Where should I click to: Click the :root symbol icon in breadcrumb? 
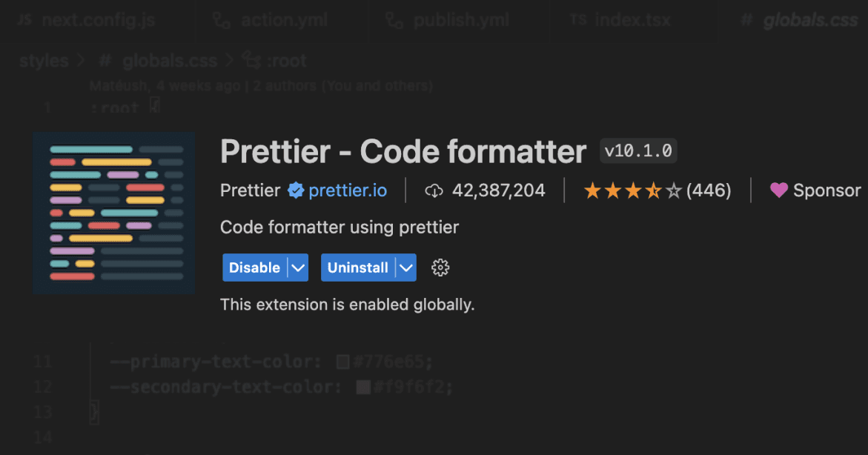pos(252,61)
